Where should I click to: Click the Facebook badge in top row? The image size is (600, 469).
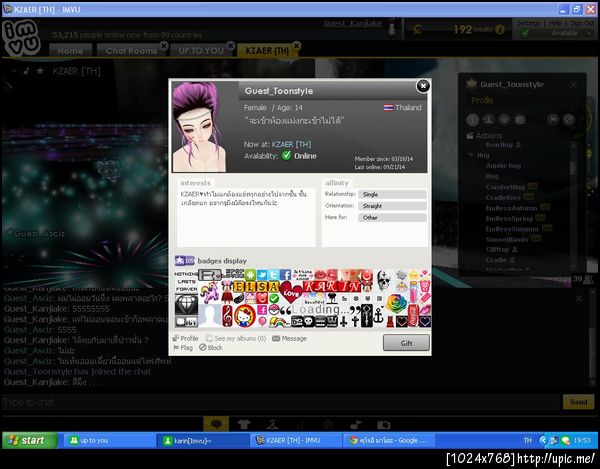tap(285, 275)
